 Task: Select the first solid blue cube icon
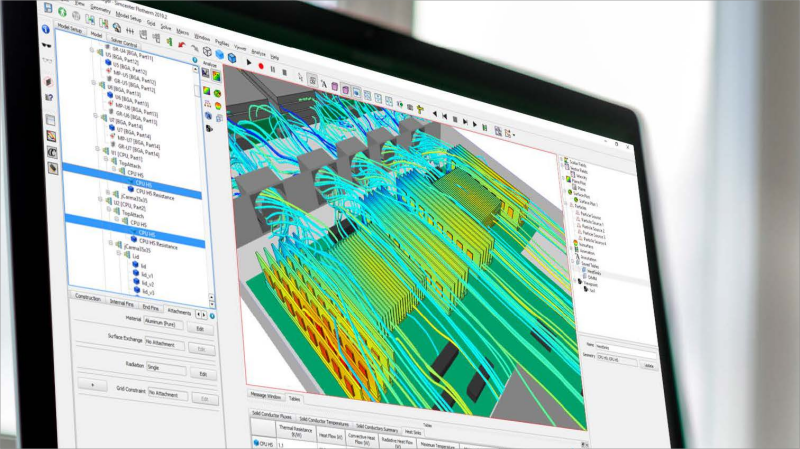[219, 54]
